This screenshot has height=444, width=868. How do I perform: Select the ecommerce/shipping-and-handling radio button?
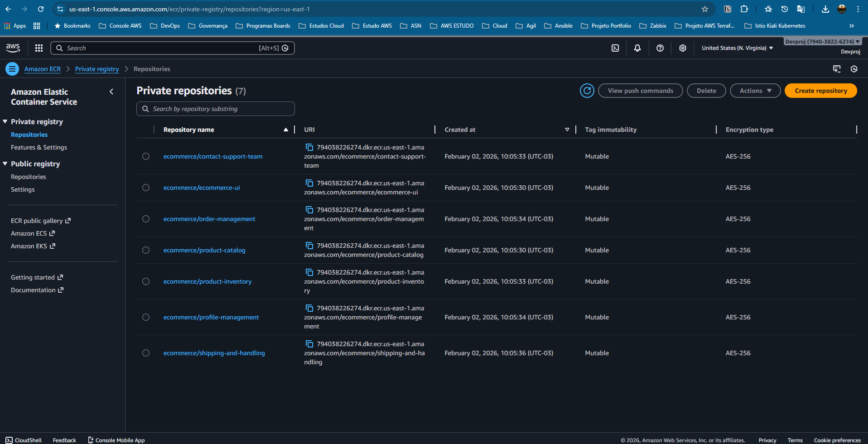(x=146, y=353)
